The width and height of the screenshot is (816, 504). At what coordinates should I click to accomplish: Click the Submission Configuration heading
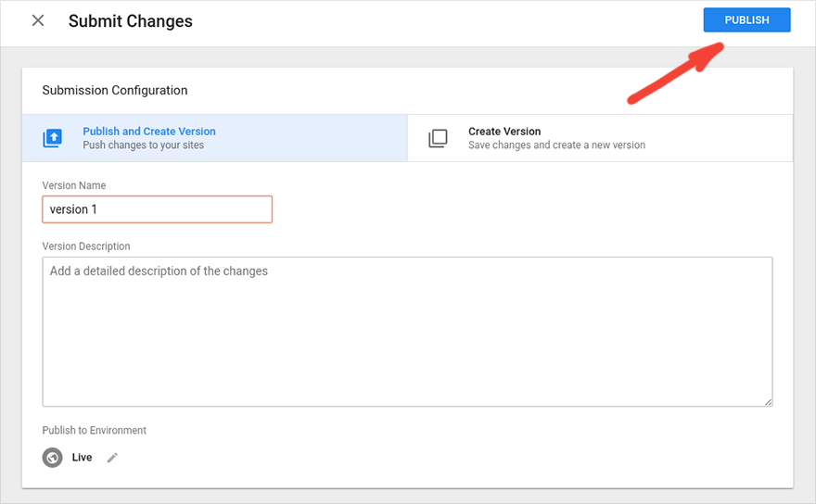(115, 91)
